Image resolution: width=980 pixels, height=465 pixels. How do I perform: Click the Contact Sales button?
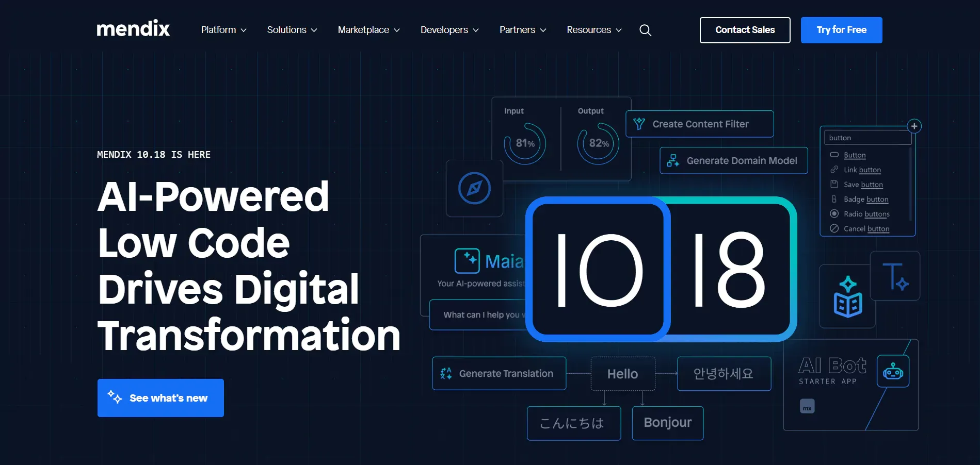coord(745,30)
